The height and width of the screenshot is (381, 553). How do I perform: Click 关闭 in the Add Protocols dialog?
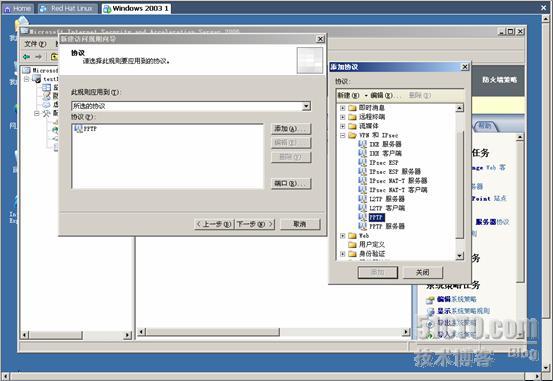423,272
